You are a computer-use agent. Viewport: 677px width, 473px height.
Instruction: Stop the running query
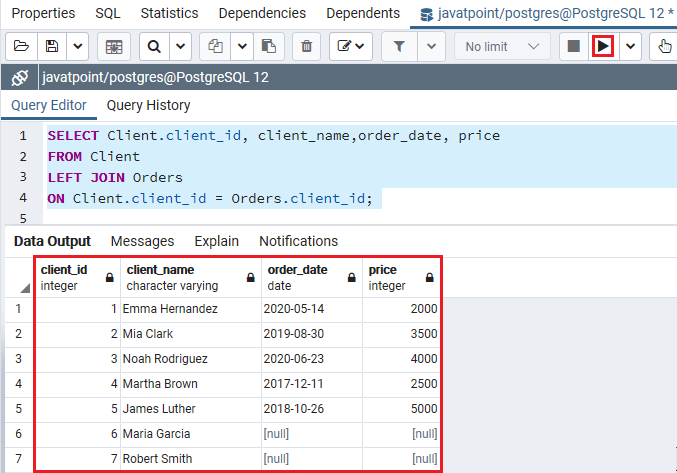click(x=573, y=46)
